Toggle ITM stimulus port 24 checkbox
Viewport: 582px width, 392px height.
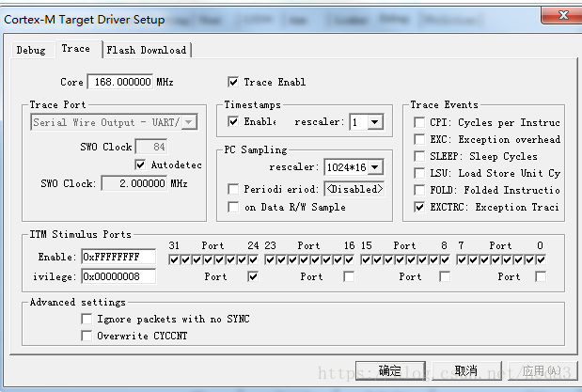(x=253, y=259)
